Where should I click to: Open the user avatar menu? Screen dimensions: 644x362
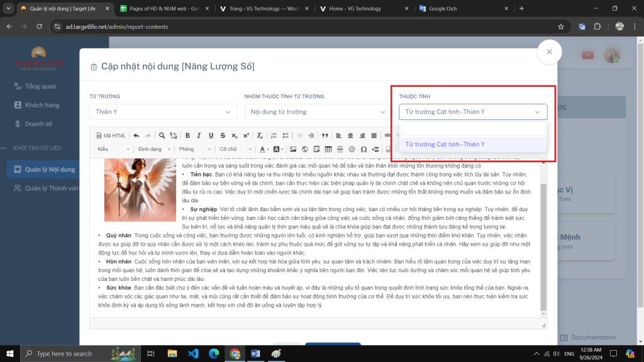click(x=612, y=55)
